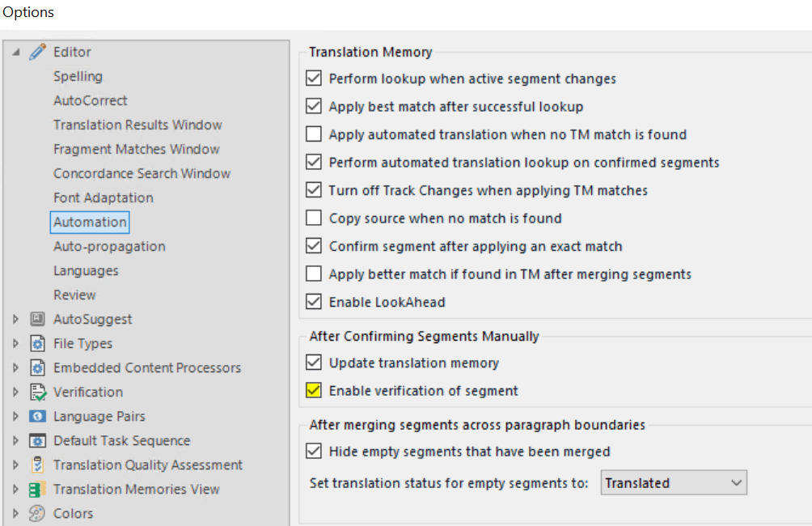
Task: Click the Translation Quality Assessment icon
Action: tap(37, 464)
